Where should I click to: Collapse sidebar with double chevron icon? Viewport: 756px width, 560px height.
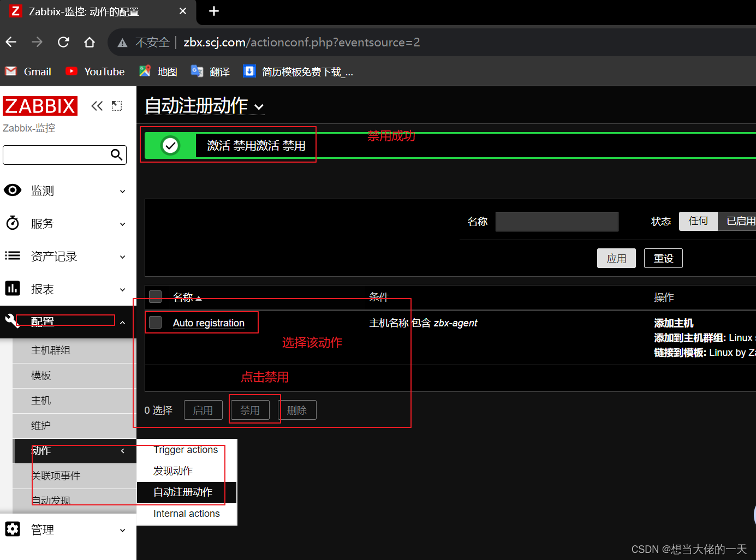(x=97, y=106)
